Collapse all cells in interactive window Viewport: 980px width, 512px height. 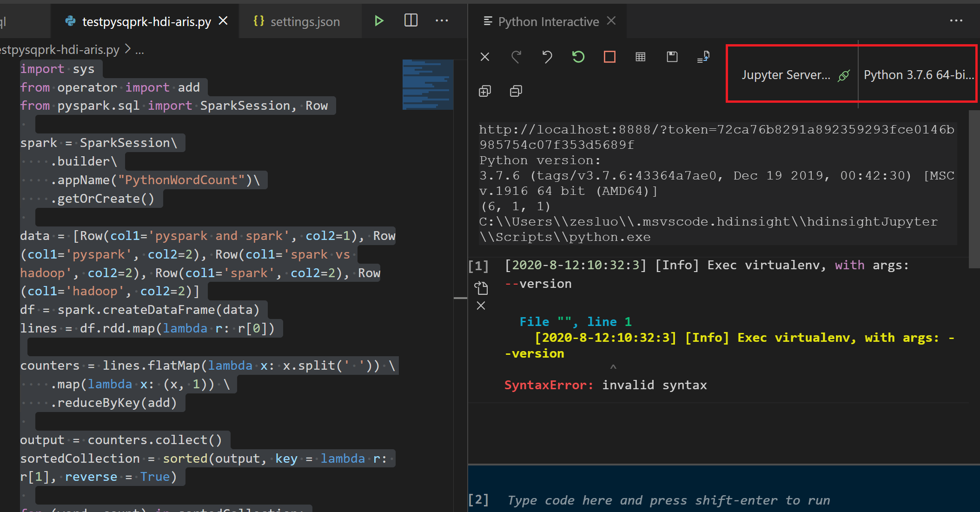click(x=516, y=91)
